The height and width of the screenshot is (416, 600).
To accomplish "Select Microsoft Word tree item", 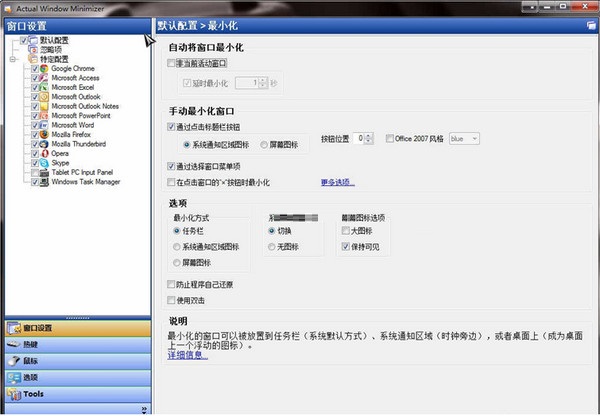I will pyautogui.click(x=73, y=125).
